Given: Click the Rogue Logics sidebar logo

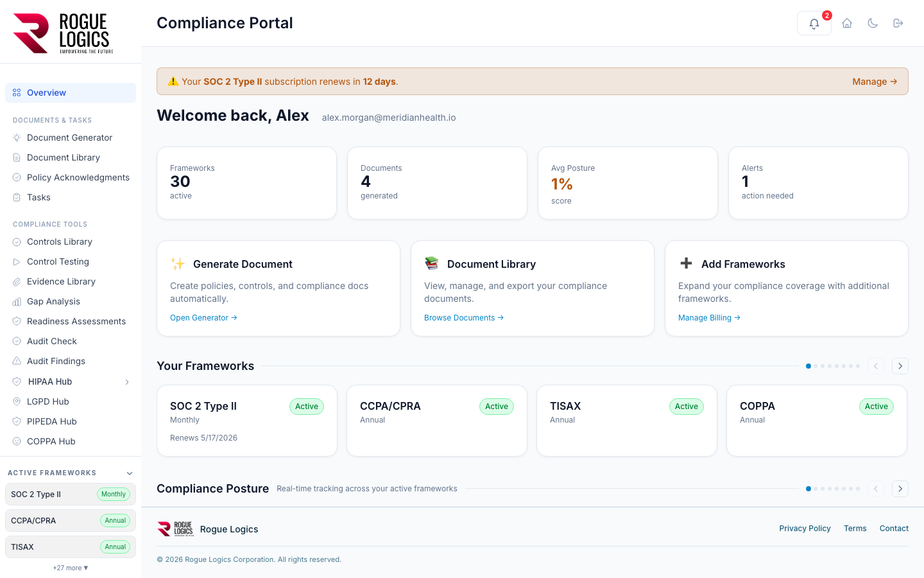Looking at the screenshot, I should click(x=64, y=33).
